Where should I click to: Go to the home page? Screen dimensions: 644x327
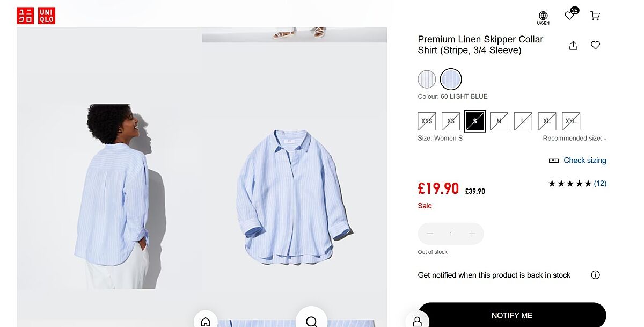206,321
